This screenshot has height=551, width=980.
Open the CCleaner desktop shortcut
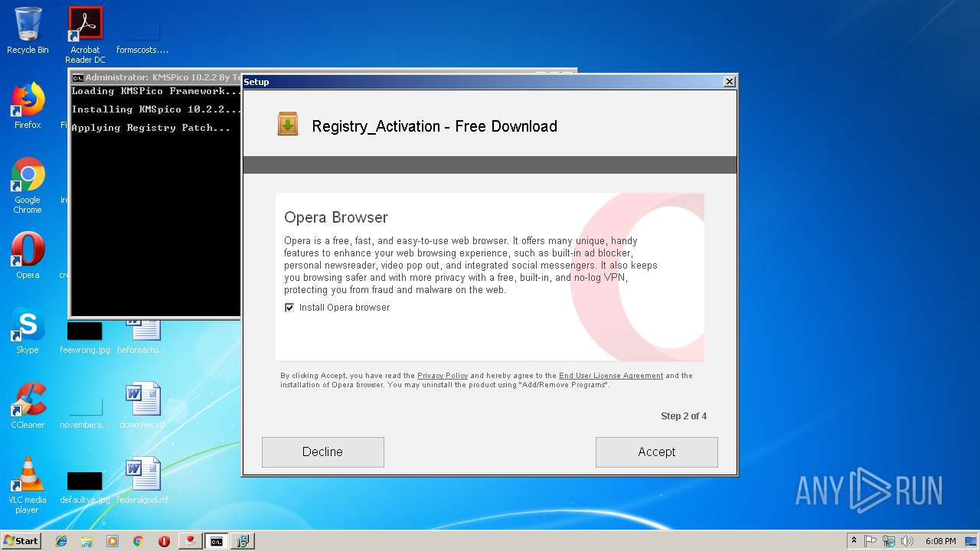tap(28, 406)
